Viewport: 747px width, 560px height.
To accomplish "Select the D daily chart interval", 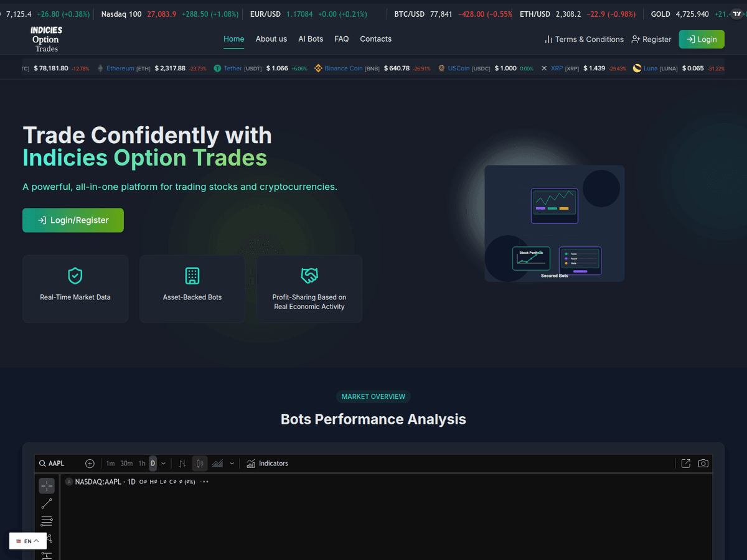I will tap(153, 464).
